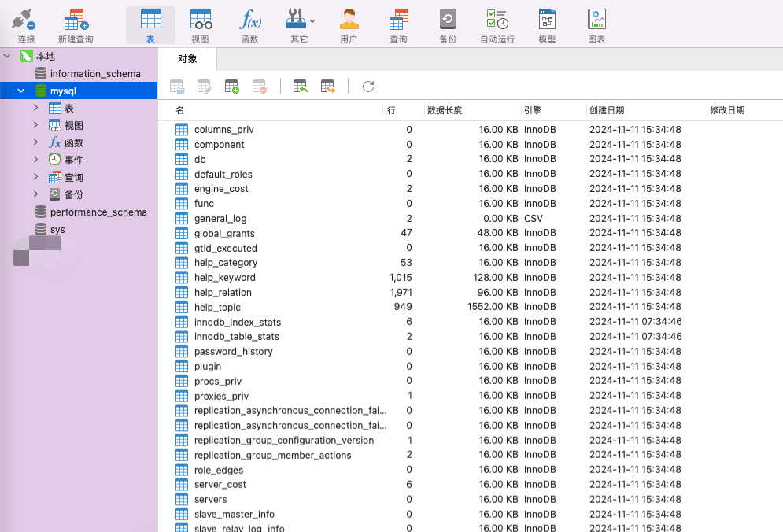Sort by the 修改日期 column header
This screenshot has height=532, width=783.
pos(744,110)
